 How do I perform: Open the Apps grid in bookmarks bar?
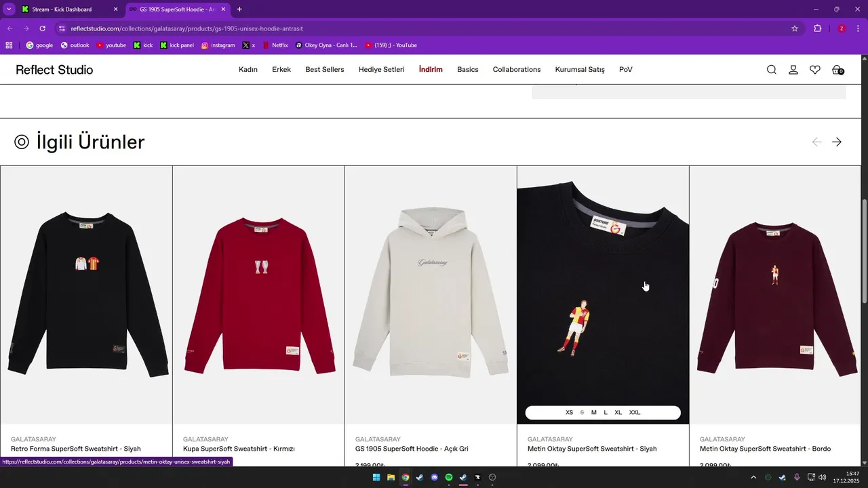[9, 45]
